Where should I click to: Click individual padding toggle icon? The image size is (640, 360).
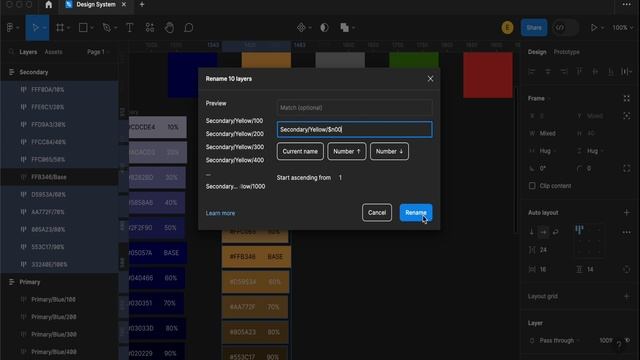point(627,269)
